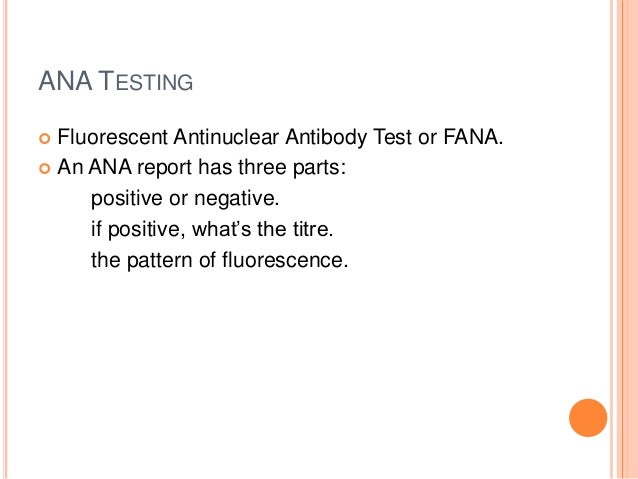Click the word "pattern" in last line

[160, 261]
